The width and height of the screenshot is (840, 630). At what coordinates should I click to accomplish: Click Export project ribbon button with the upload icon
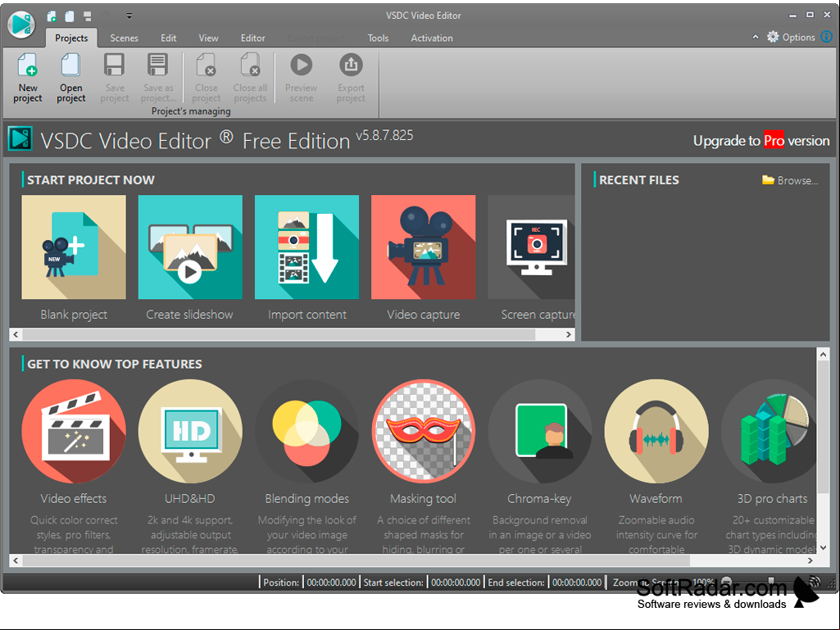coord(351,78)
